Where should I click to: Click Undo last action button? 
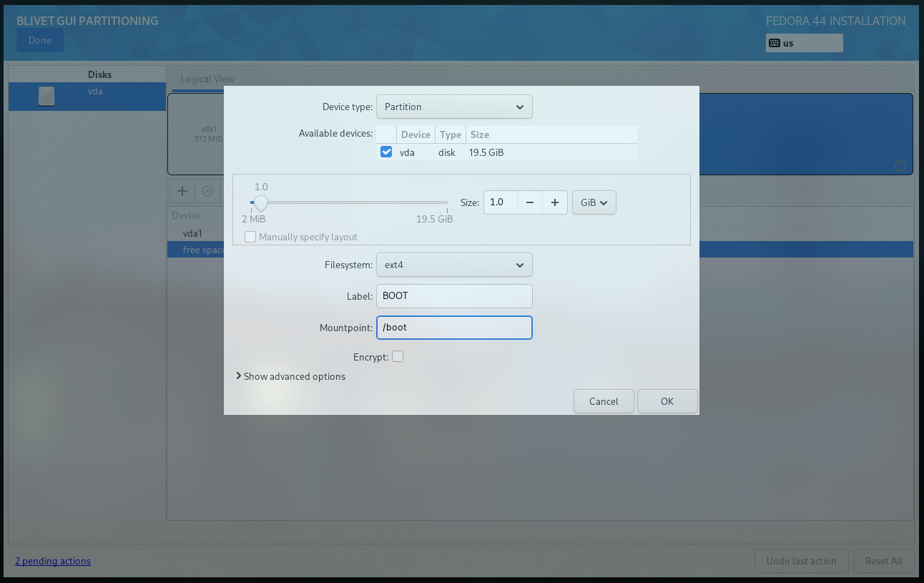[801, 561]
